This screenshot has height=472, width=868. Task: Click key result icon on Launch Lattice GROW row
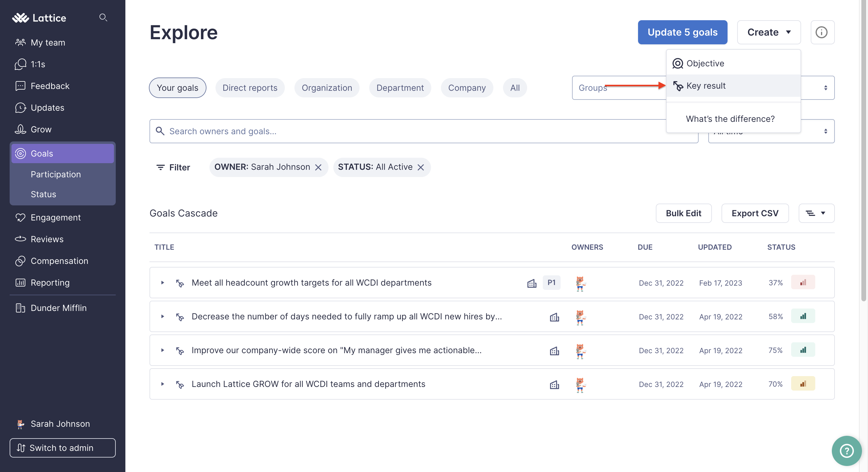180,384
